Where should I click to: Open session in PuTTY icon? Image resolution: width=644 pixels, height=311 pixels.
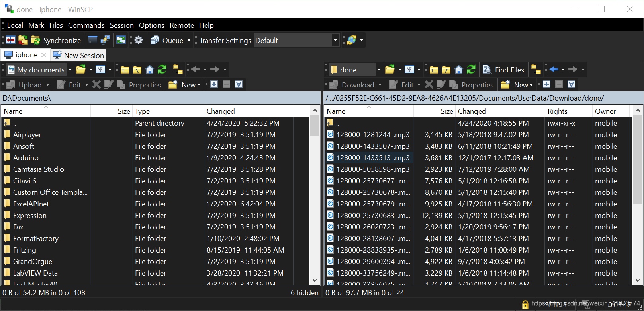tap(105, 40)
